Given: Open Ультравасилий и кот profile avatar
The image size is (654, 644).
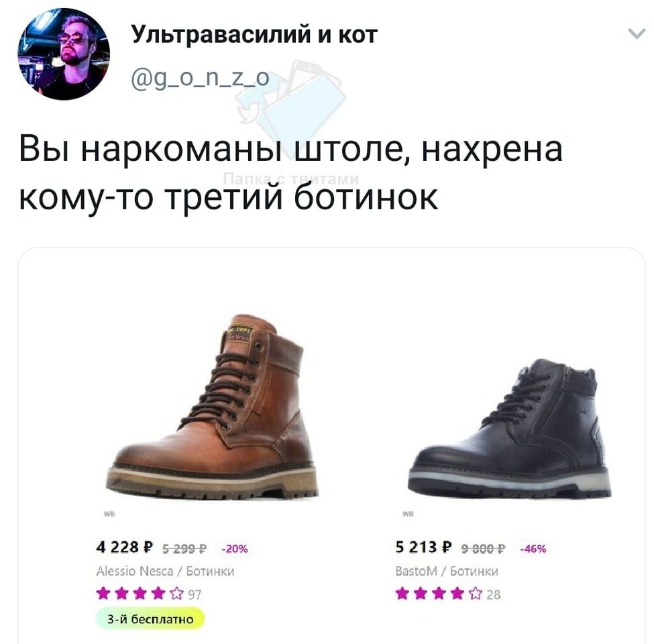Looking at the screenshot, I should click(64, 54).
